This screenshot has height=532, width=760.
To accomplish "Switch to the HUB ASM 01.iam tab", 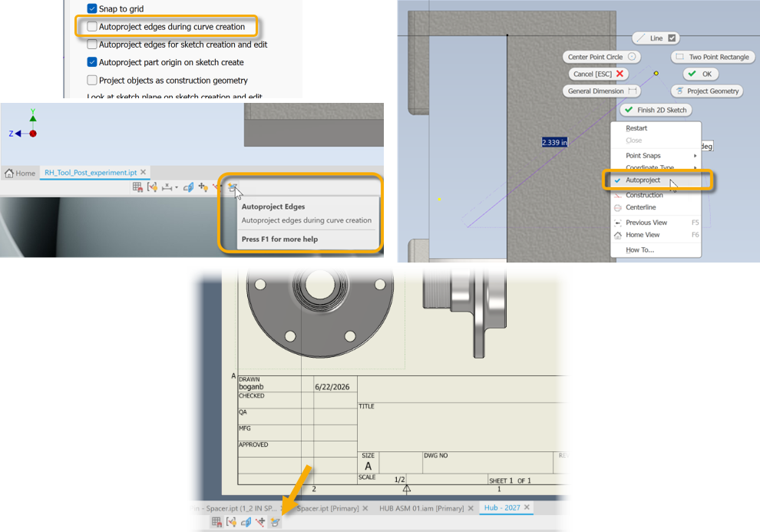I will (421, 508).
